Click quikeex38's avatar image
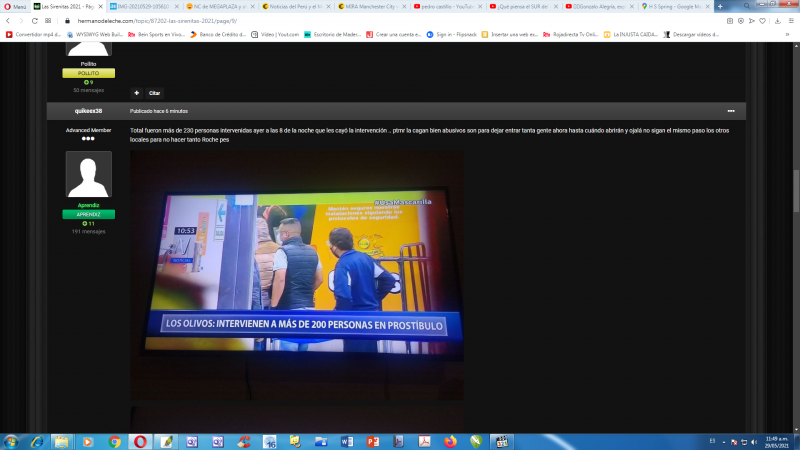800x450 pixels. (88, 174)
